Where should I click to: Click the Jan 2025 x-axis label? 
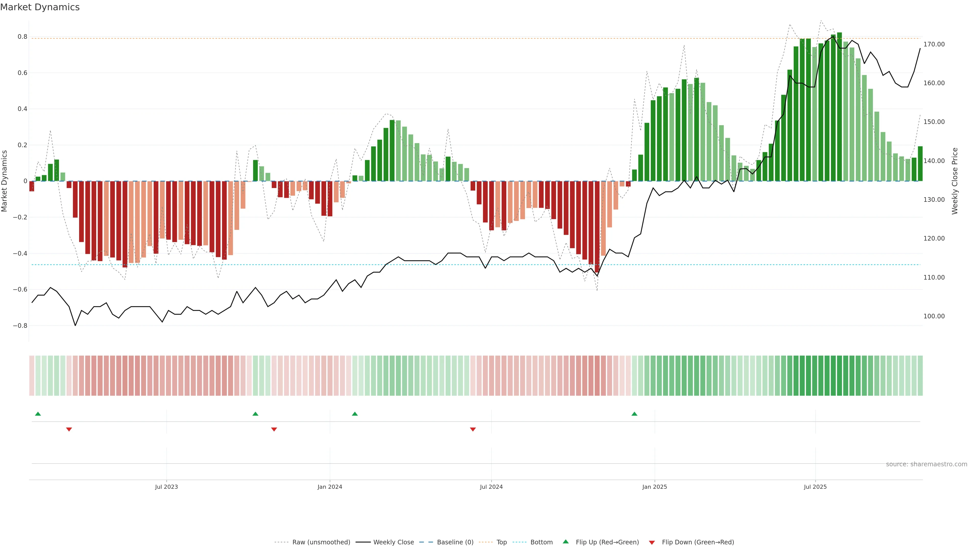point(654,487)
